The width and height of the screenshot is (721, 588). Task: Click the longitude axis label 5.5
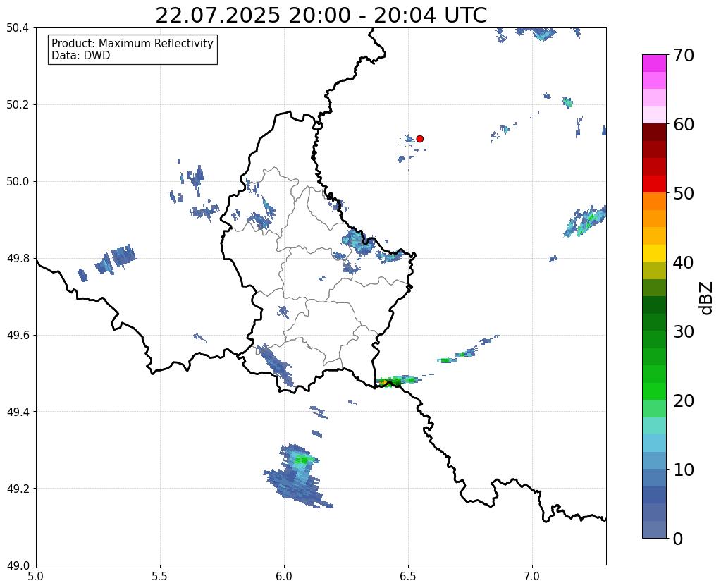[x=160, y=576]
